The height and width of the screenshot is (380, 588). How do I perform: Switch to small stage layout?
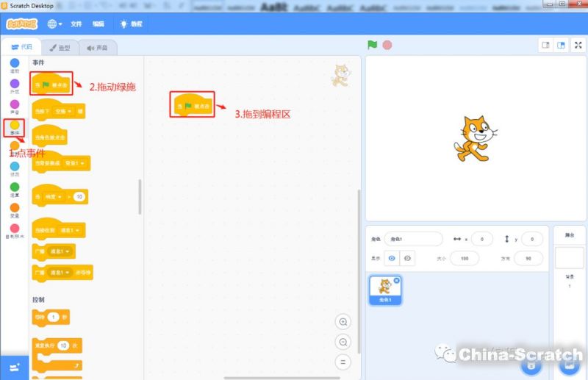click(546, 46)
